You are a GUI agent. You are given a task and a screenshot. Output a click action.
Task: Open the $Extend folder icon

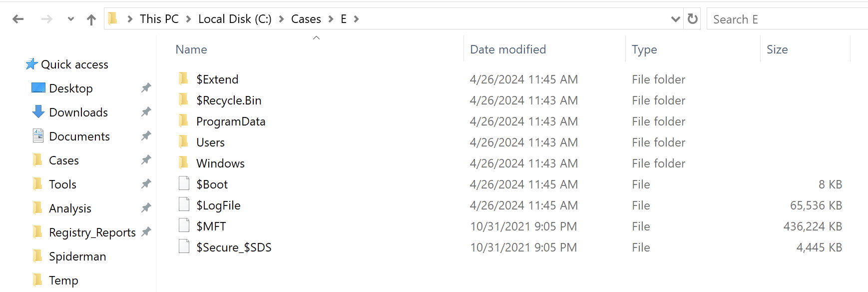click(x=183, y=78)
